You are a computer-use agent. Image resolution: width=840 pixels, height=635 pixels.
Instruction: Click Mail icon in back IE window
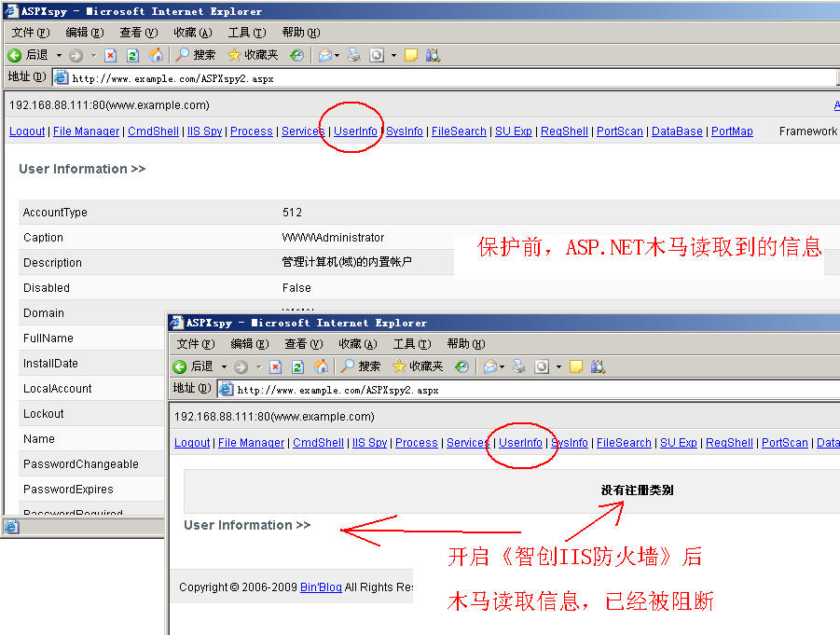324,55
